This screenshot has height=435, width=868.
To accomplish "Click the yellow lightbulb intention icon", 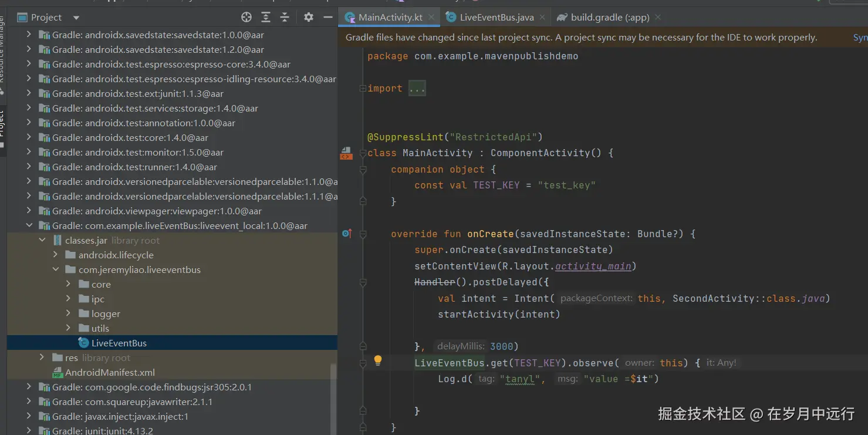I will click(378, 360).
